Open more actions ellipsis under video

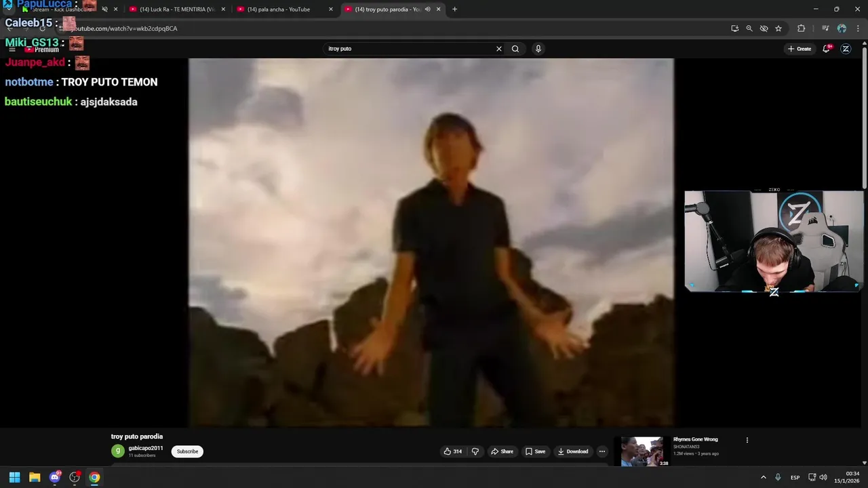click(x=601, y=451)
